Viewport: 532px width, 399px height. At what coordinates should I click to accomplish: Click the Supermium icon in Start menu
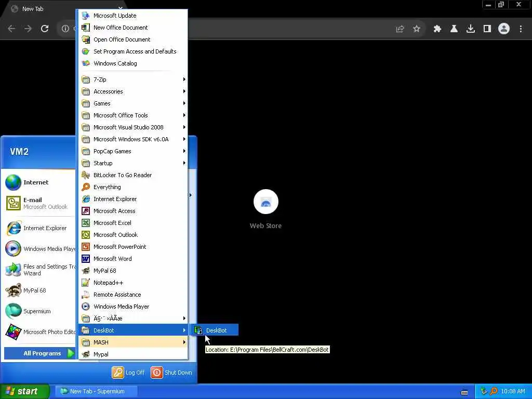13,311
